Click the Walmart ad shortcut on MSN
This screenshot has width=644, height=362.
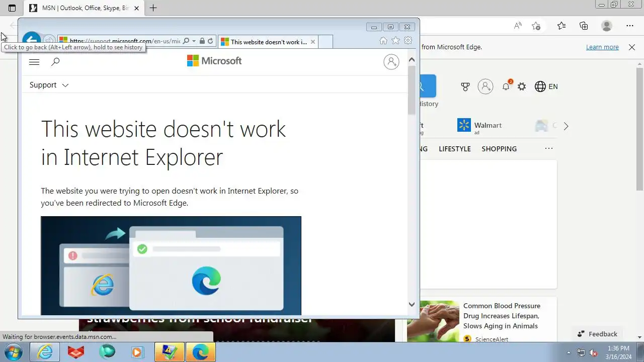pyautogui.click(x=479, y=126)
